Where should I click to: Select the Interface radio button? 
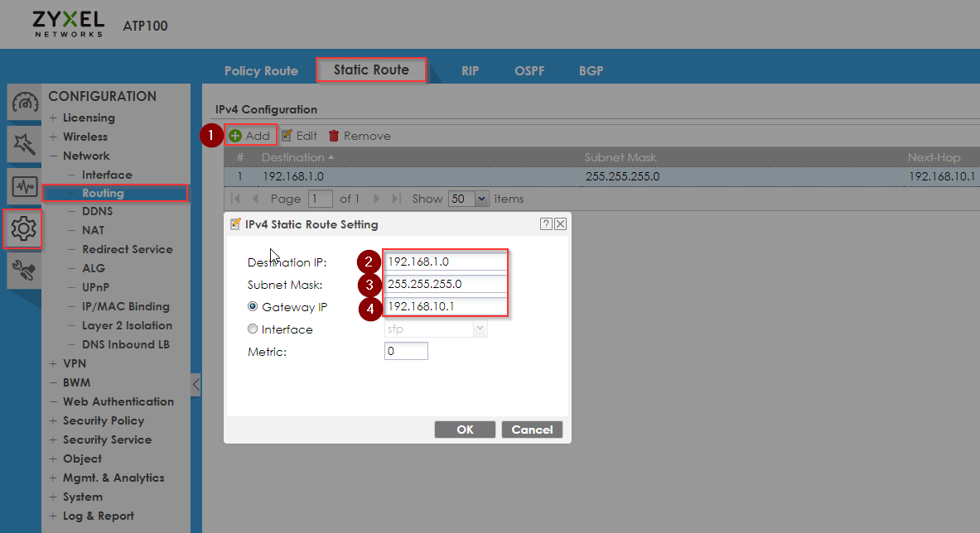253,329
